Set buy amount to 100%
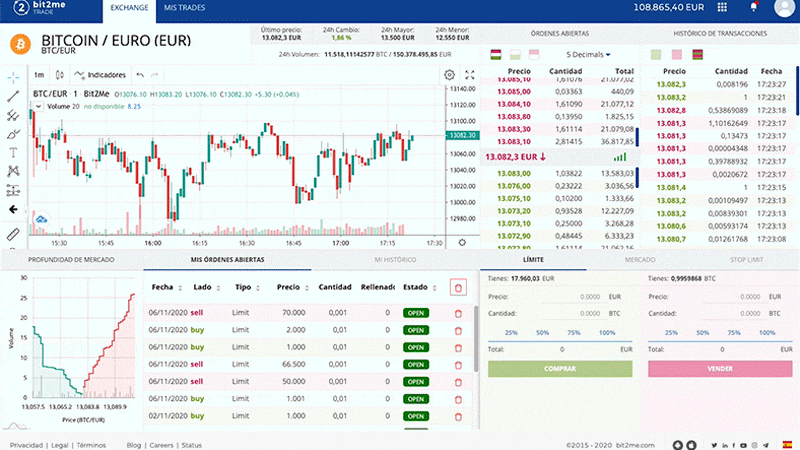Viewport: 800px width, 450px height. coord(607,333)
